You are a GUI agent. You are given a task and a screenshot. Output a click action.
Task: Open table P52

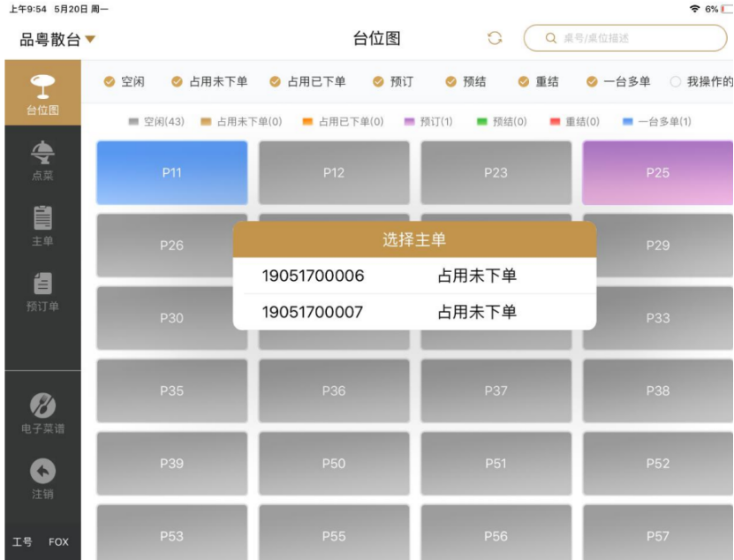tap(658, 464)
